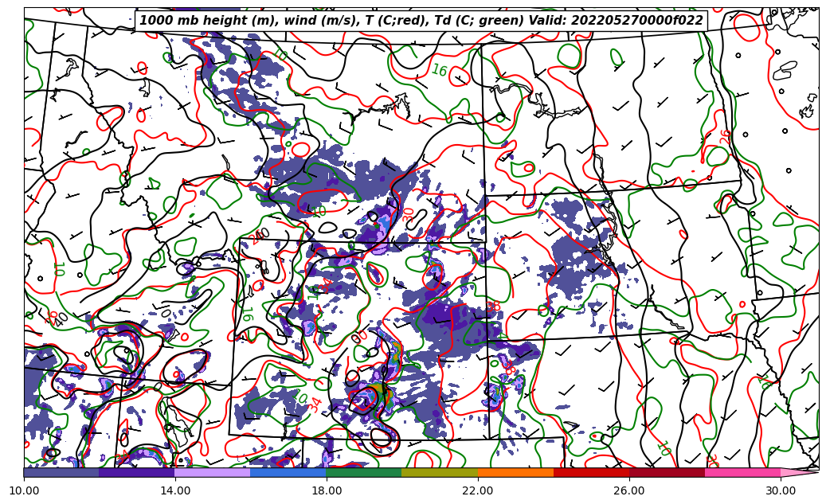826x504 pixels.
Task: Click the 14.00 colorbar tick label
Action: pyautogui.click(x=175, y=490)
